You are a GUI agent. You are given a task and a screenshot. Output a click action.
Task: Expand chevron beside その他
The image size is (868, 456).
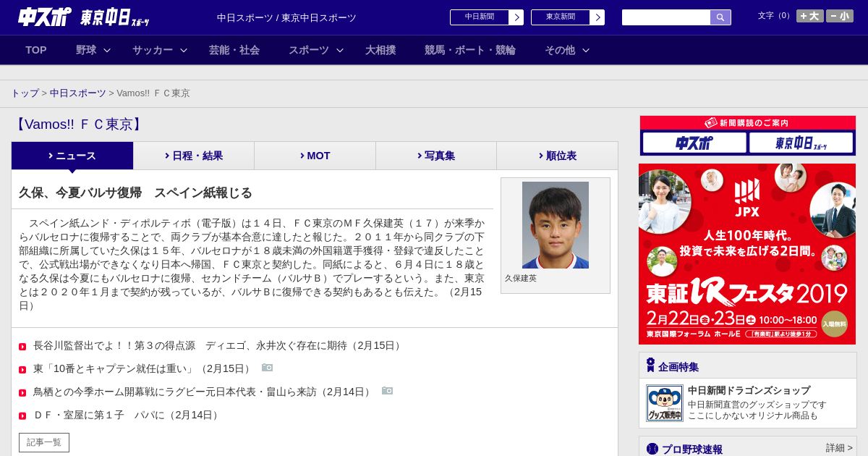(586, 51)
